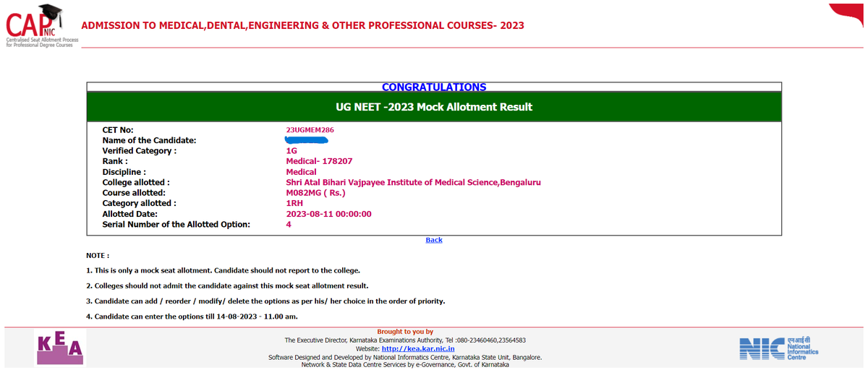The image size is (868, 370).
Task: Select Shri Atal Bihari Vajpayee Institute college name
Action: click(414, 183)
